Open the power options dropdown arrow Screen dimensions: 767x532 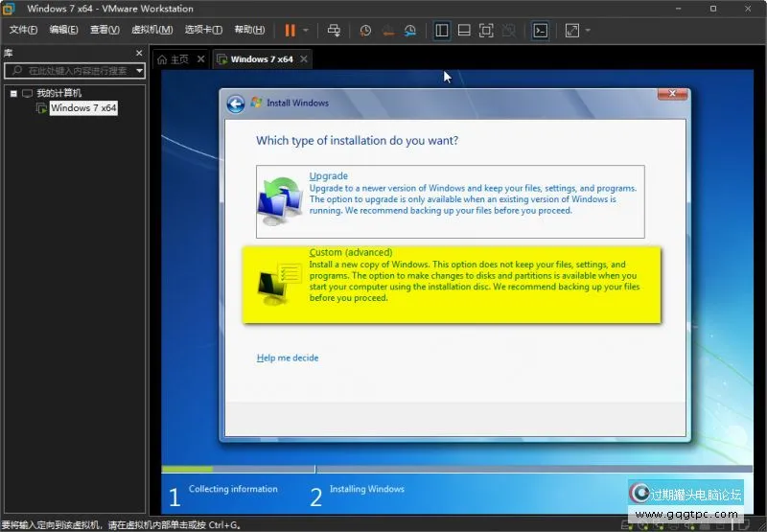click(x=306, y=30)
